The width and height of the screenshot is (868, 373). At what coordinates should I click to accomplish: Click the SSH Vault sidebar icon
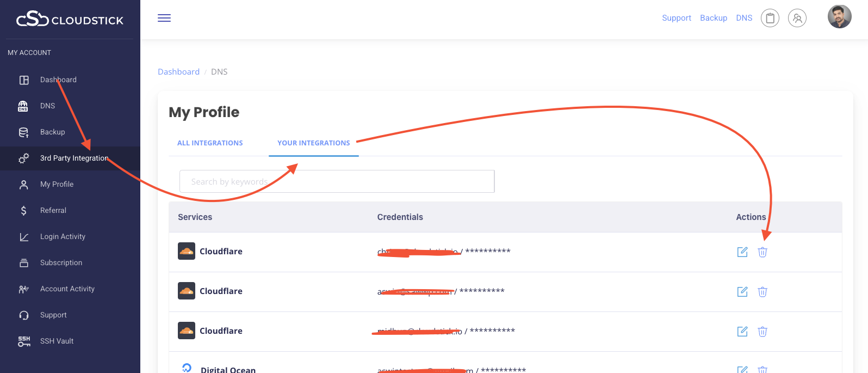pos(23,341)
